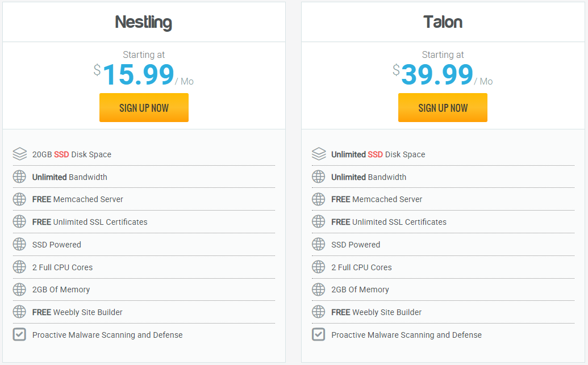Click Talon Proactive Malware Scanning checkbox icon
588x365 pixels.
[319, 334]
